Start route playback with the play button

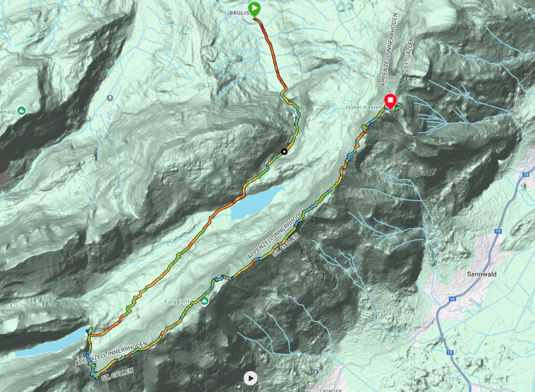tap(251, 378)
